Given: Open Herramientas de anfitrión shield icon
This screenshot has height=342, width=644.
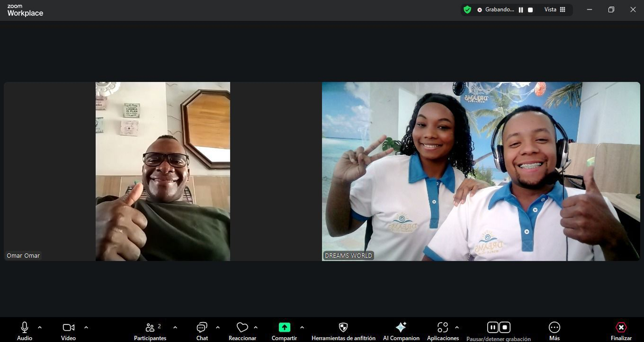Looking at the screenshot, I should coord(343,327).
